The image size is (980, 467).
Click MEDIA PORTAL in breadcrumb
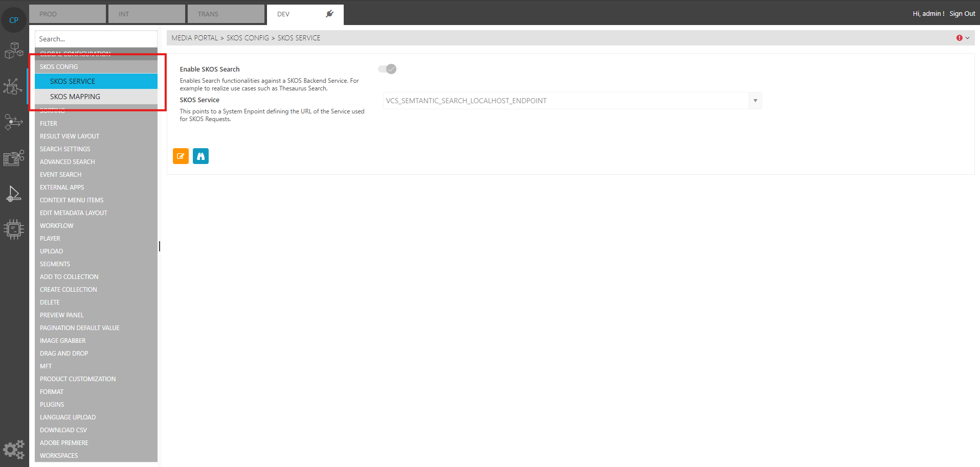(x=195, y=38)
